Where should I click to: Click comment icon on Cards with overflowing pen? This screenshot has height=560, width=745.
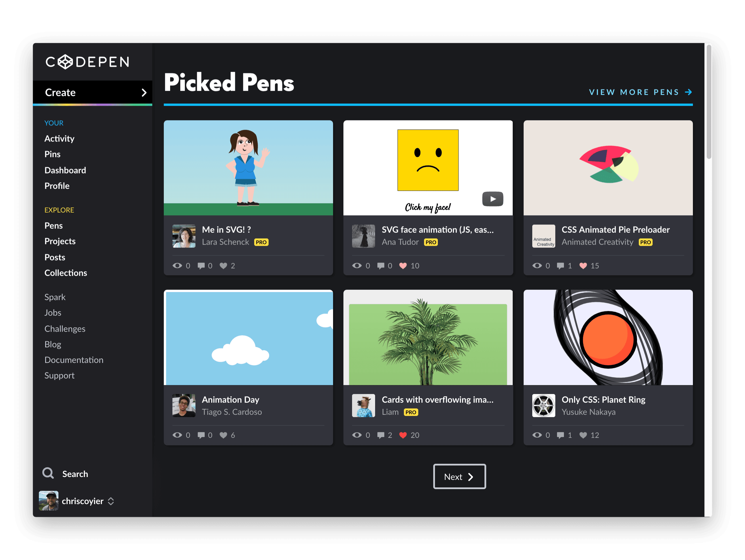(381, 435)
